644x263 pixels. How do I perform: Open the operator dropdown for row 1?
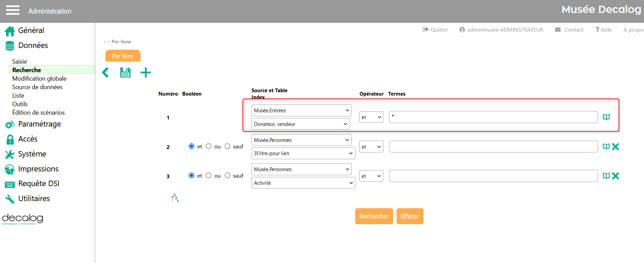click(x=371, y=117)
